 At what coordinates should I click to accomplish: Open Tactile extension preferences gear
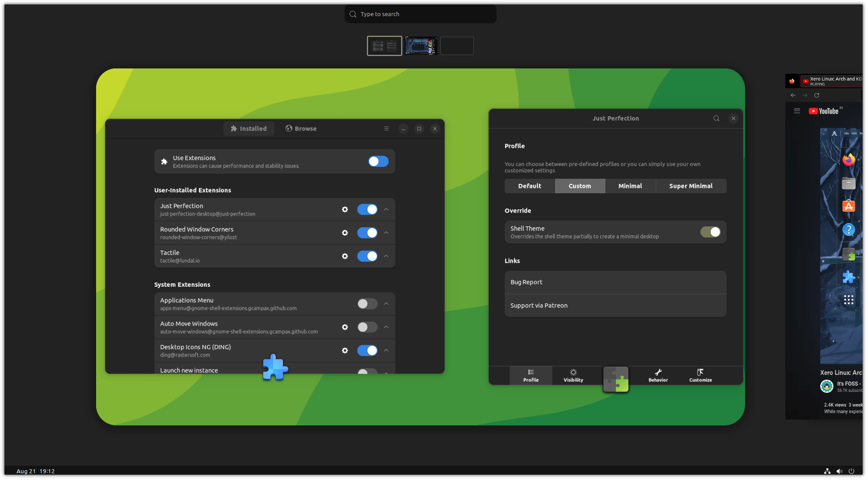click(345, 256)
